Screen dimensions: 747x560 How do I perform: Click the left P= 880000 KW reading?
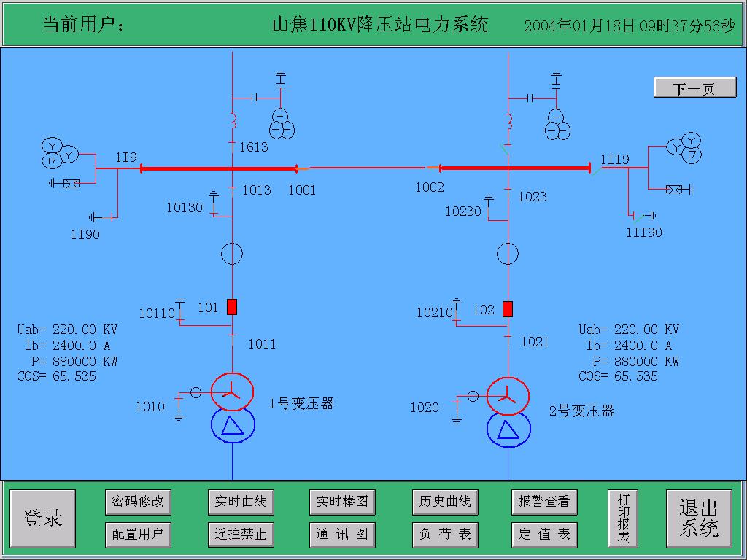pos(74,361)
